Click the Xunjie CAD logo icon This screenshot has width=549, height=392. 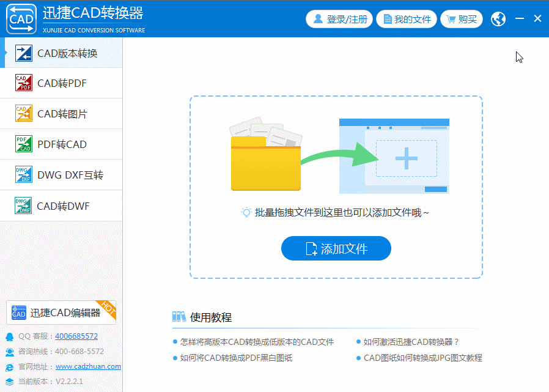(x=21, y=18)
